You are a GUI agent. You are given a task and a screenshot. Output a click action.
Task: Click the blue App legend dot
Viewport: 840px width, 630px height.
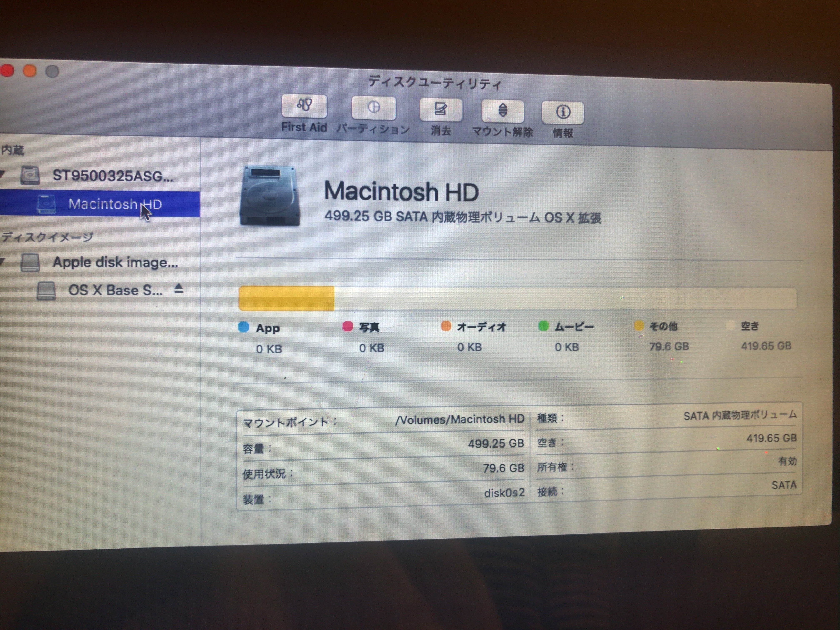[243, 327]
